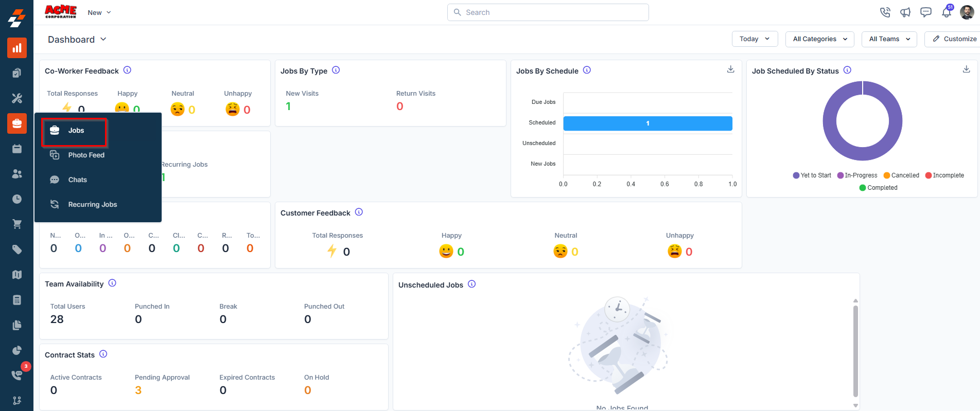The height and width of the screenshot is (411, 980).
Task: Click the Return Visits count 0
Action: 400,106
